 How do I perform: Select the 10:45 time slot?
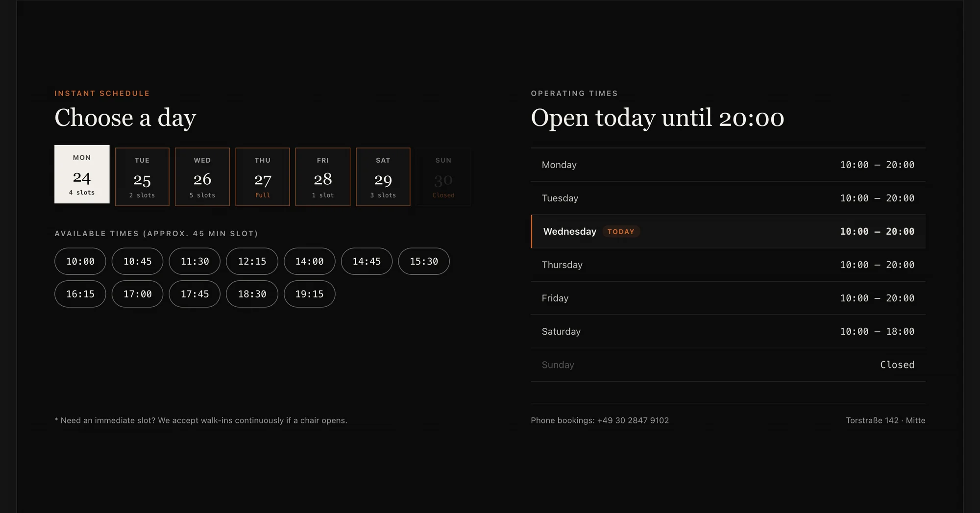pyautogui.click(x=138, y=261)
